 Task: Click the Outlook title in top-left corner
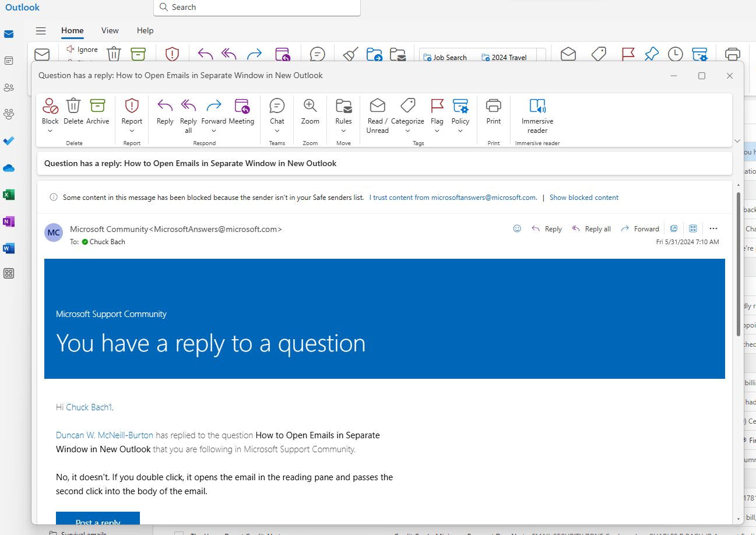tap(23, 7)
